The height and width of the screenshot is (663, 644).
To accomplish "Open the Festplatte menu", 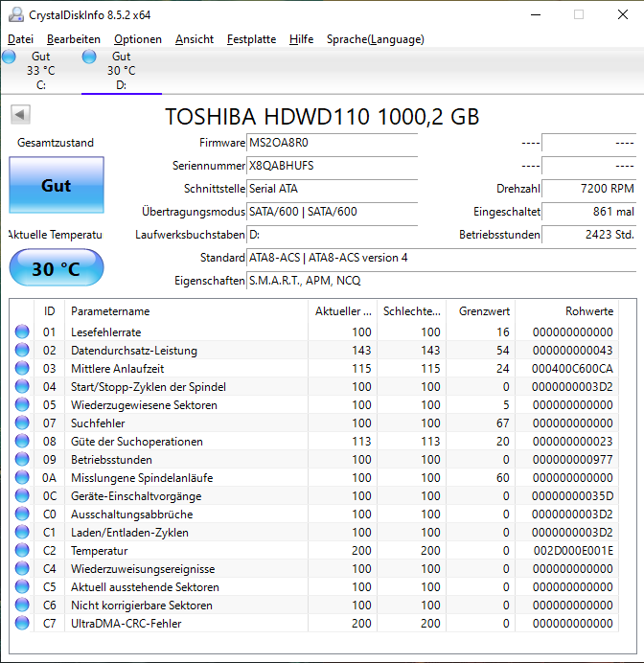I will [251, 39].
